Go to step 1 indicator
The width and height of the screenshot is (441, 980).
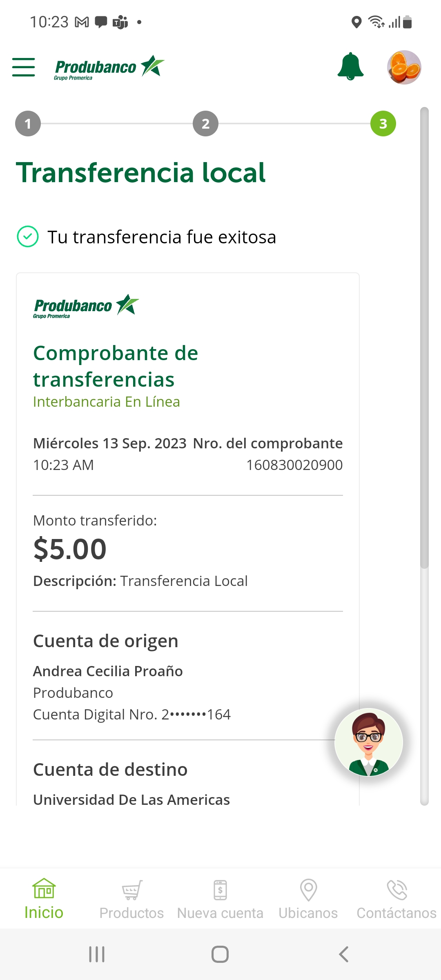[28, 124]
